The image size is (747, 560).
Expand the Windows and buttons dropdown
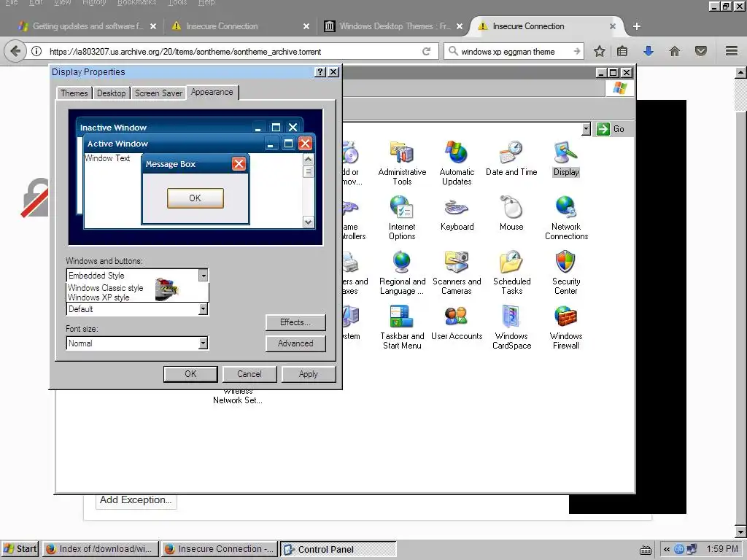click(204, 275)
